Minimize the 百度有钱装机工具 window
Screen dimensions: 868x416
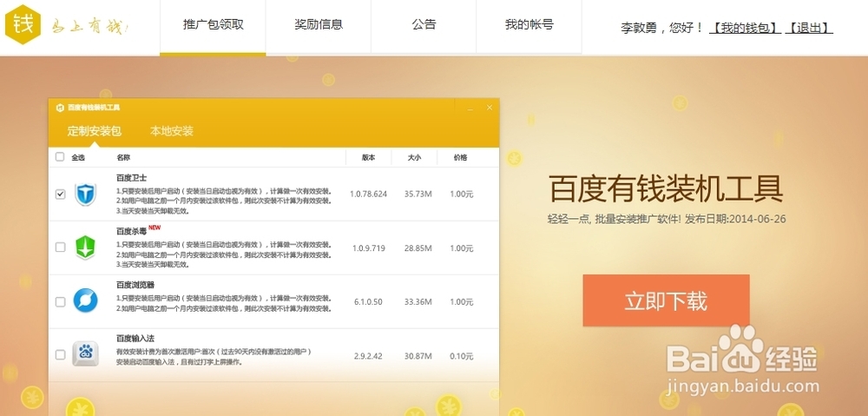(x=470, y=108)
